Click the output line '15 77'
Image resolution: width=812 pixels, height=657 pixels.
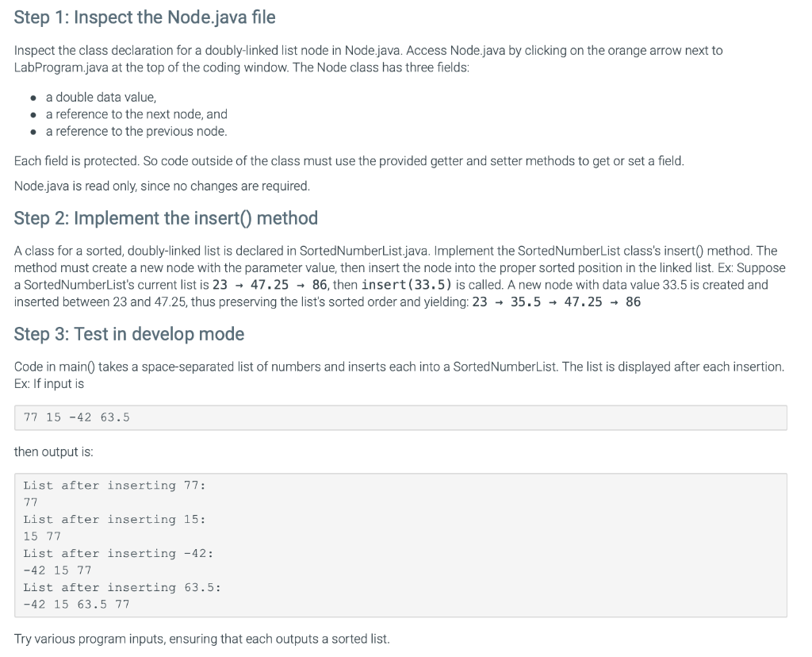click(42, 536)
